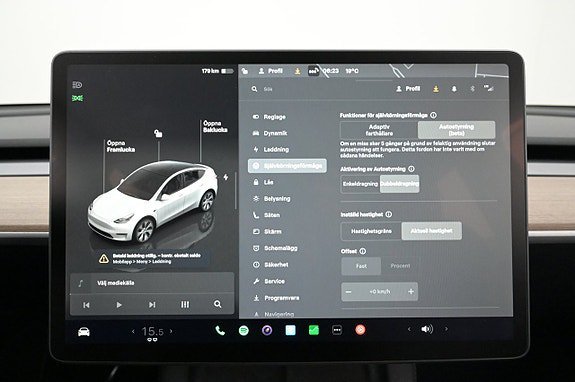Tap Öppna Baklucka button
The height and width of the screenshot is (382, 575).
[215, 126]
